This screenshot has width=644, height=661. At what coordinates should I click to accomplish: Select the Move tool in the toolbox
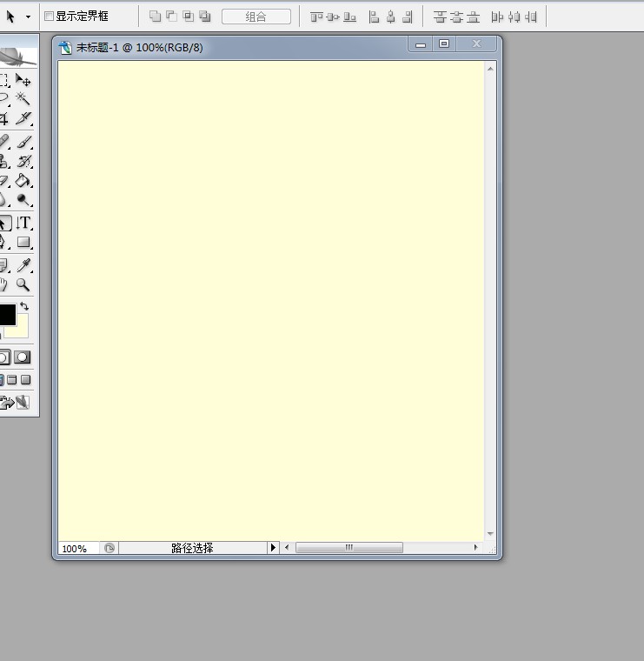[23, 80]
